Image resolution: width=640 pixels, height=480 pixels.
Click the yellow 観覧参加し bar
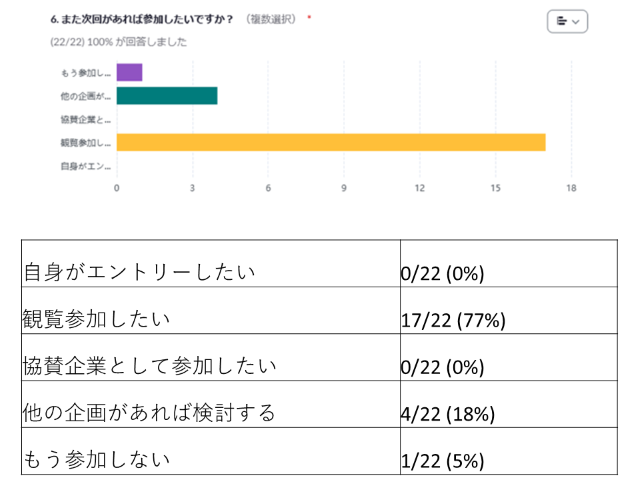click(x=330, y=142)
